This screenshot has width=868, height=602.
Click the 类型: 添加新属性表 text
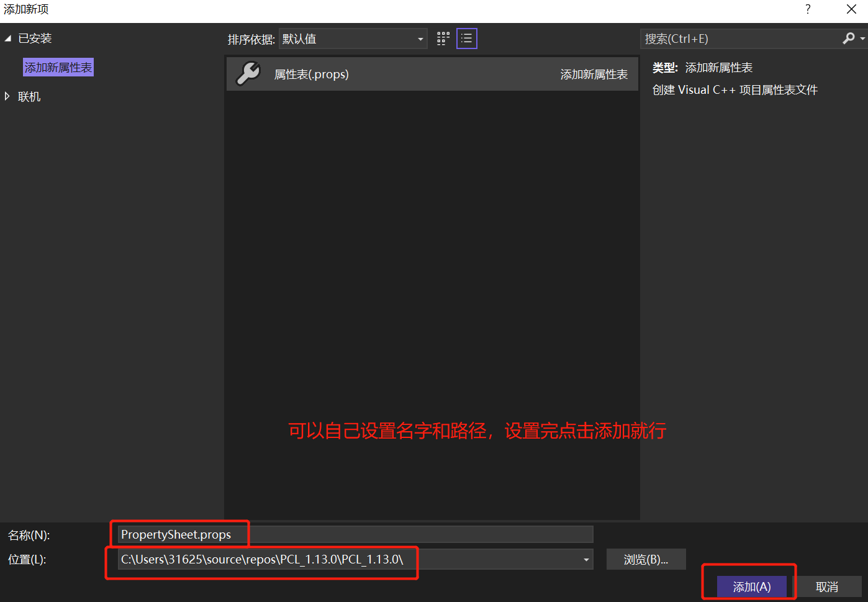click(x=702, y=68)
